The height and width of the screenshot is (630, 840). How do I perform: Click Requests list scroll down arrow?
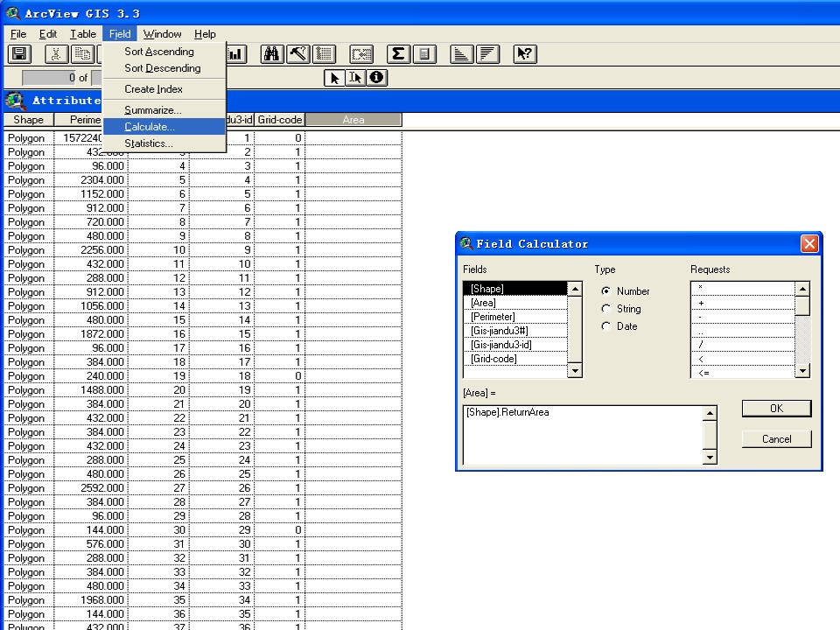(x=802, y=371)
